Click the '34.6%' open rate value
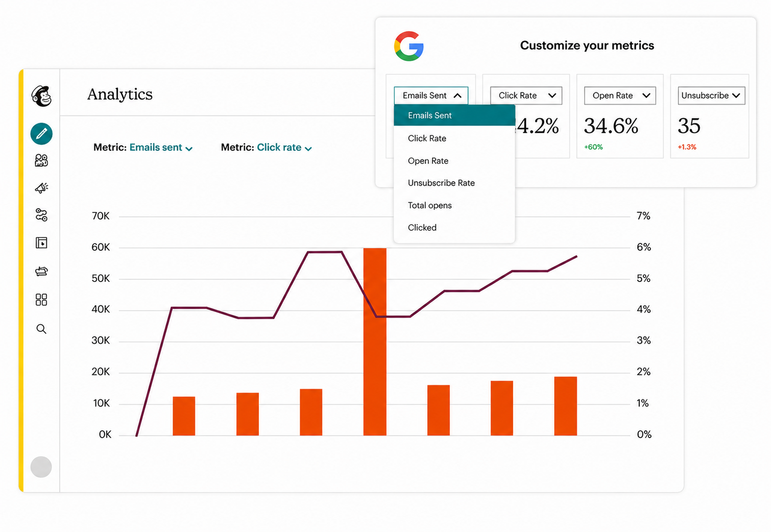 click(x=611, y=126)
